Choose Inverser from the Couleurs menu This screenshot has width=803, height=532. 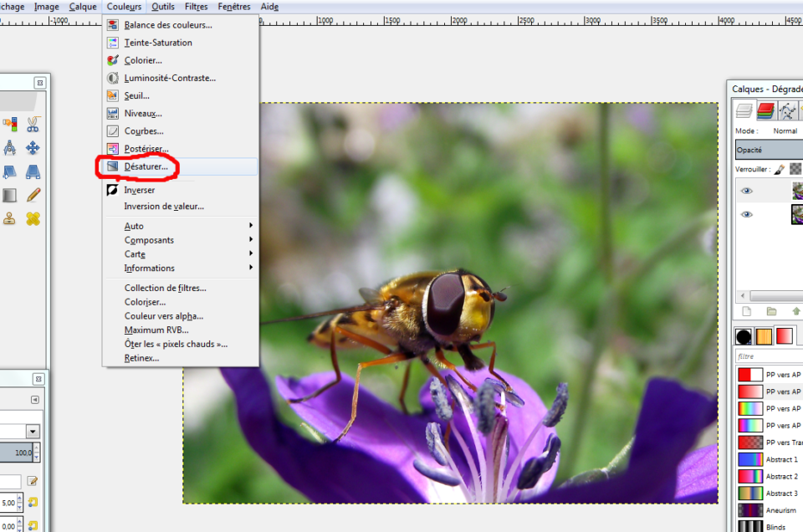coord(181,190)
